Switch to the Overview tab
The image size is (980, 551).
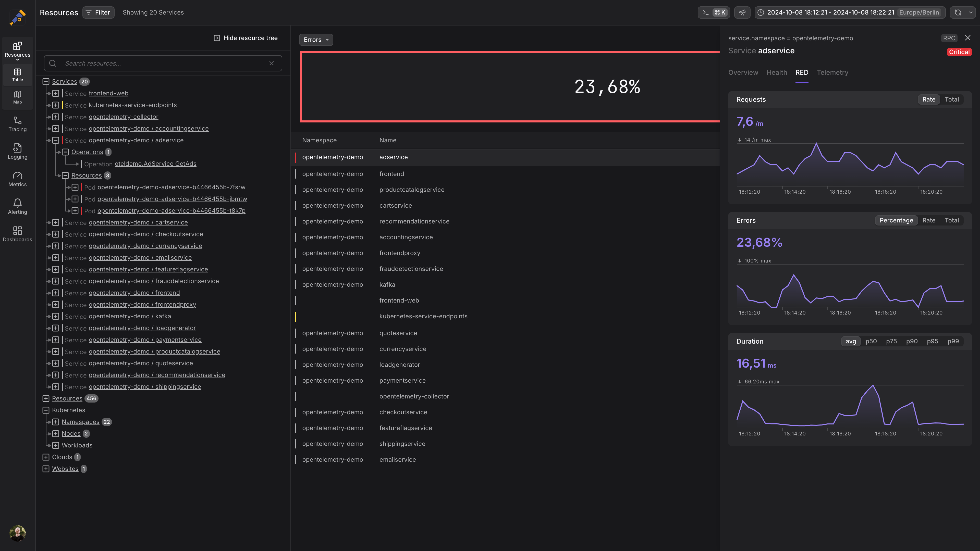743,72
